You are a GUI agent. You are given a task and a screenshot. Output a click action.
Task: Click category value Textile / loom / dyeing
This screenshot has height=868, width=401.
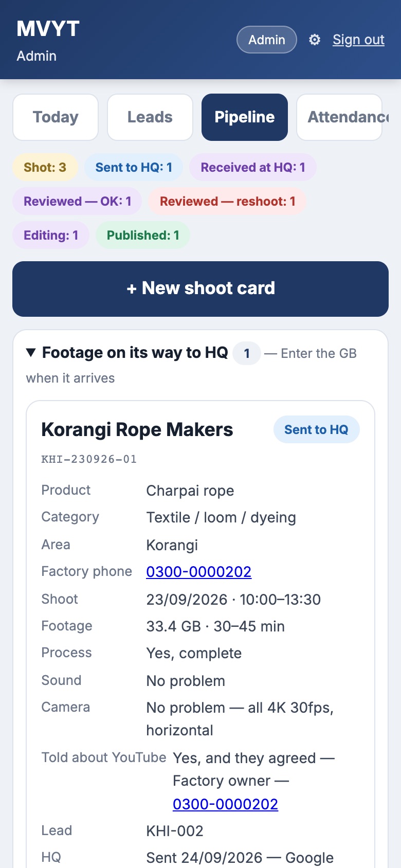(x=221, y=517)
